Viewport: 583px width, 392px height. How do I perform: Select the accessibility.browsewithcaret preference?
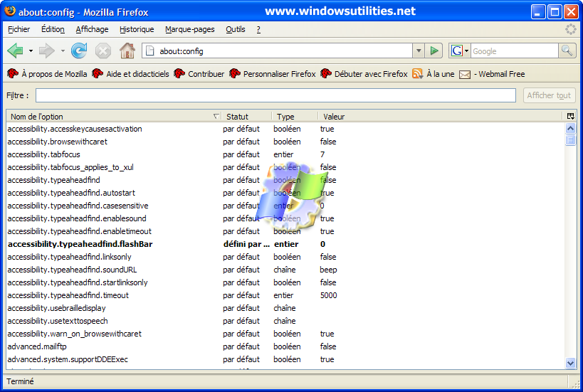click(x=285, y=142)
